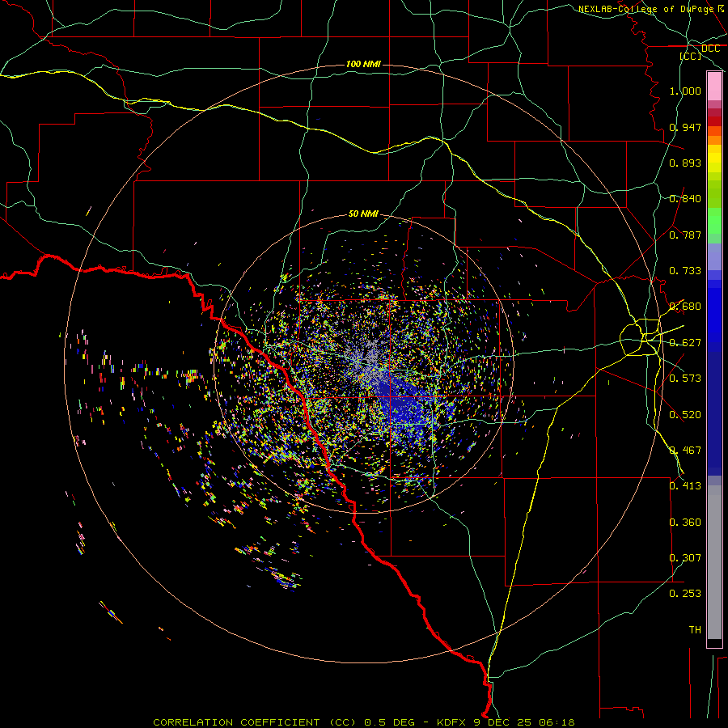This screenshot has width=728, height=728.
Task: Click the 0.627 scale value
Action: click(685, 343)
